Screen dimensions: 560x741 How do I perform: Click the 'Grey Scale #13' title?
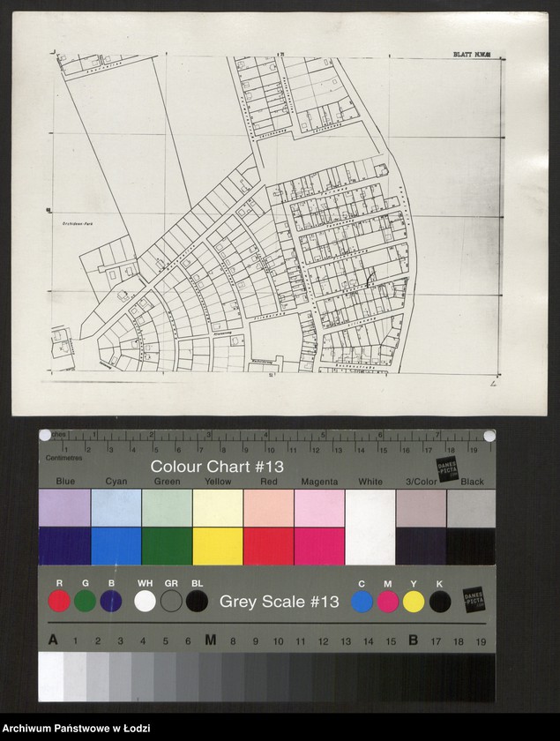(279, 602)
